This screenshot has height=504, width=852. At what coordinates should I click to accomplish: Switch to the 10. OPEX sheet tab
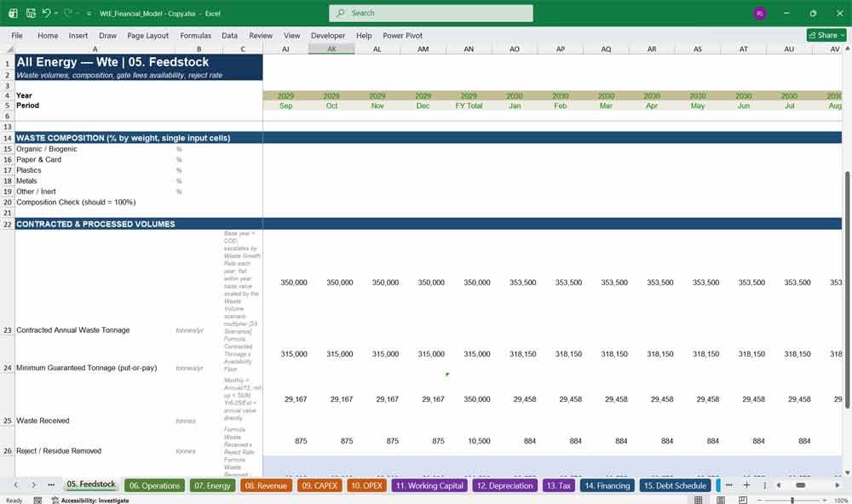[x=366, y=485]
